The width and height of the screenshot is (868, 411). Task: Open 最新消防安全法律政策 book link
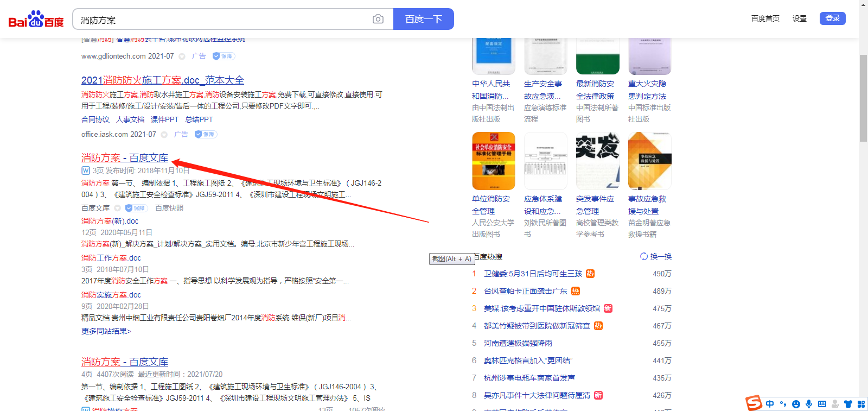[x=595, y=90]
